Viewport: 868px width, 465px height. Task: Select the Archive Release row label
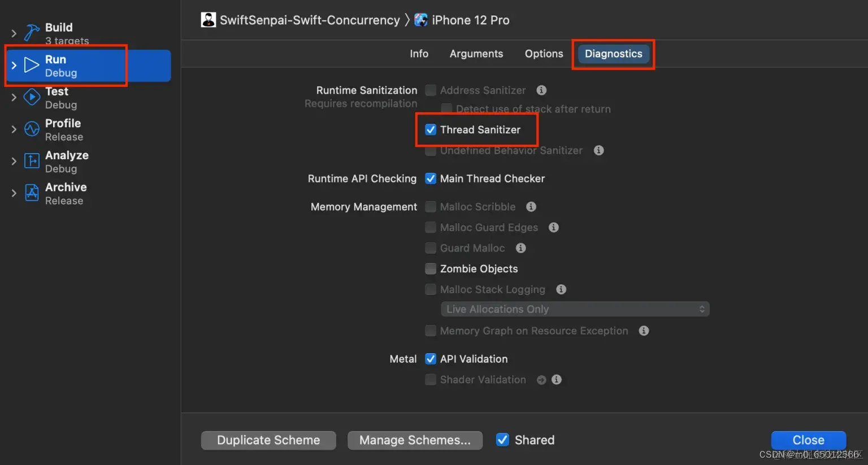pyautogui.click(x=66, y=194)
